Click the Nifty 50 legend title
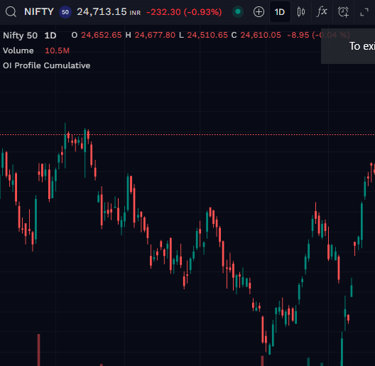 [x=20, y=36]
